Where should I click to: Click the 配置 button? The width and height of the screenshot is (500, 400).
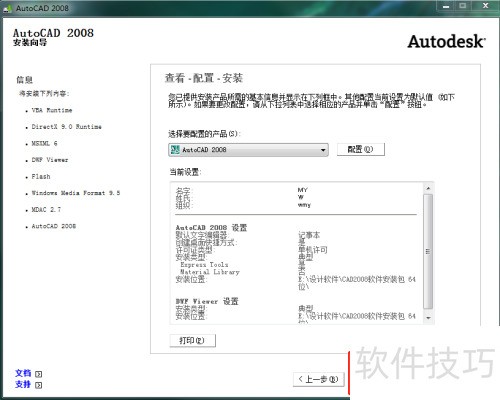361,149
